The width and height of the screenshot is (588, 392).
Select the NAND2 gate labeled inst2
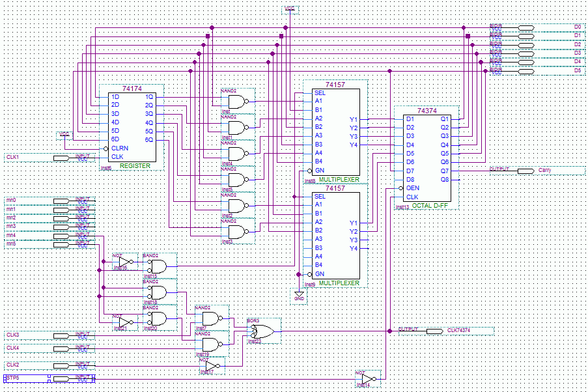click(238, 206)
